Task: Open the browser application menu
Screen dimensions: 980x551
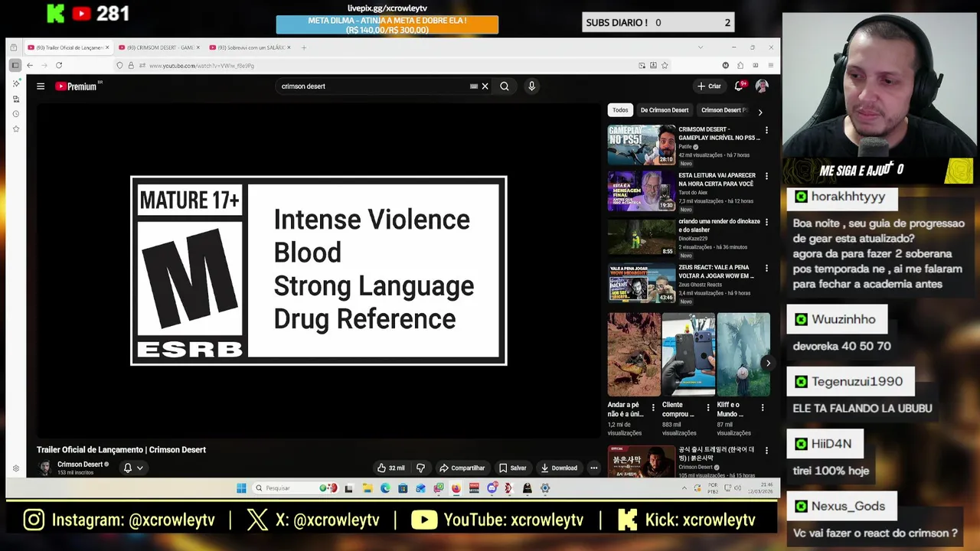Action: click(x=770, y=66)
